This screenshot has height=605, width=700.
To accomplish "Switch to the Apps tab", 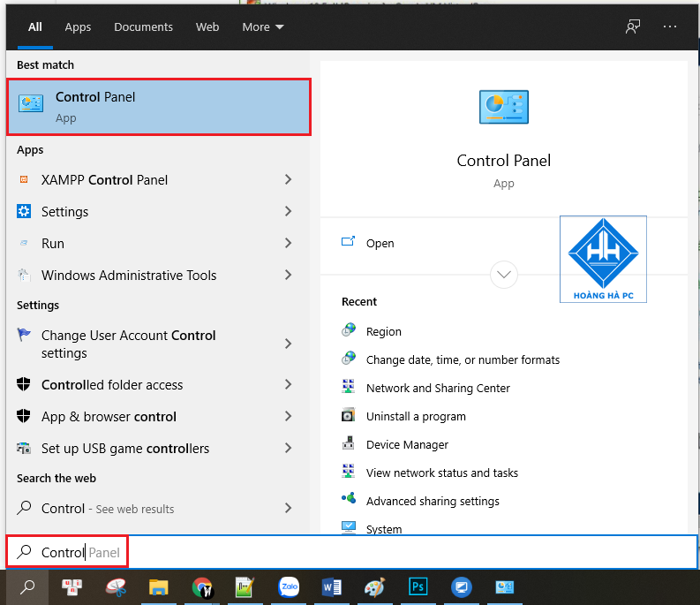I will coord(78,26).
